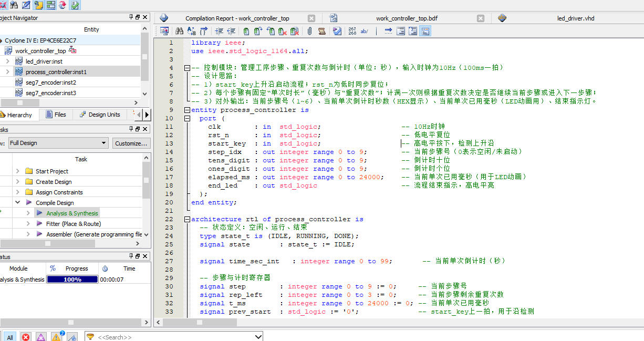Click the hierarchy icon beside work_controller_top

72,50
